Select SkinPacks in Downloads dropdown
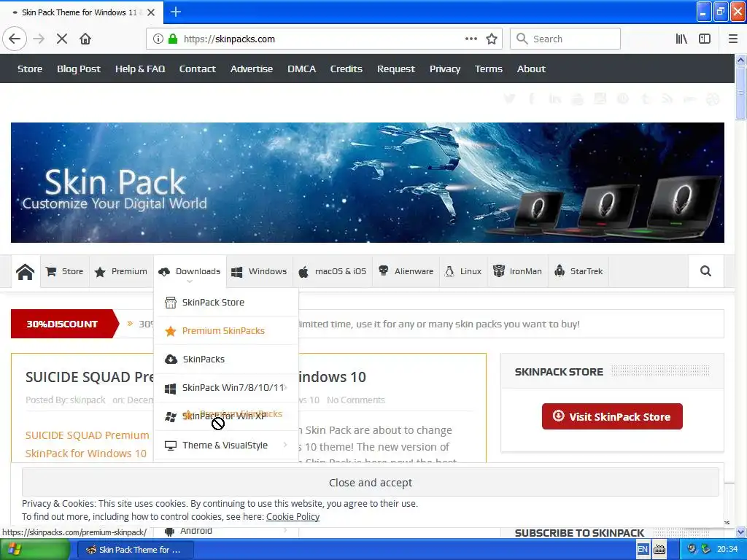This screenshot has height=560, width=747. click(x=227, y=359)
